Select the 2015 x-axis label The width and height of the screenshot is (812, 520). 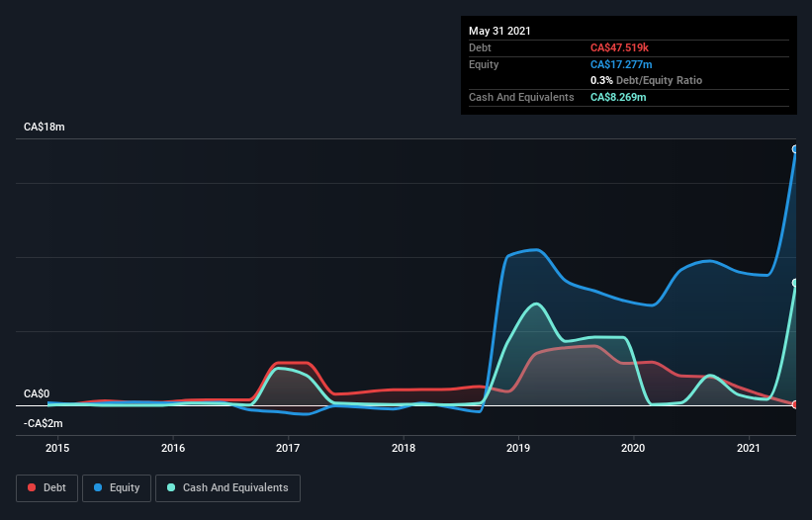click(x=57, y=448)
